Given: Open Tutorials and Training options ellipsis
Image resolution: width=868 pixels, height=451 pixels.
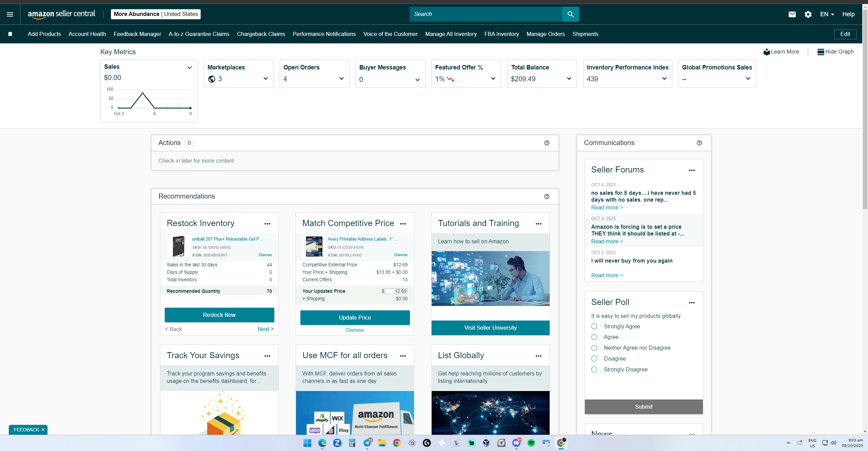Looking at the screenshot, I should 538,224.
